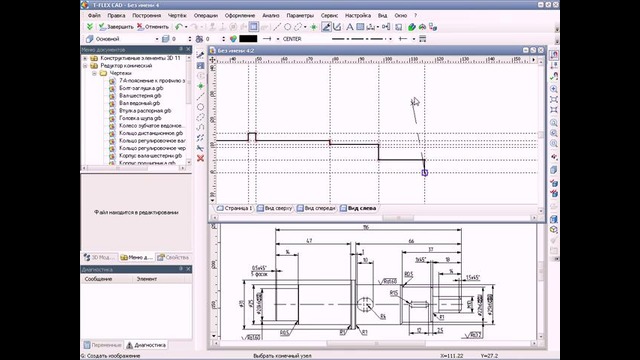Expand Конструктивные элементы 3D 11 tree node
640x360 pixels.
pos(85,58)
